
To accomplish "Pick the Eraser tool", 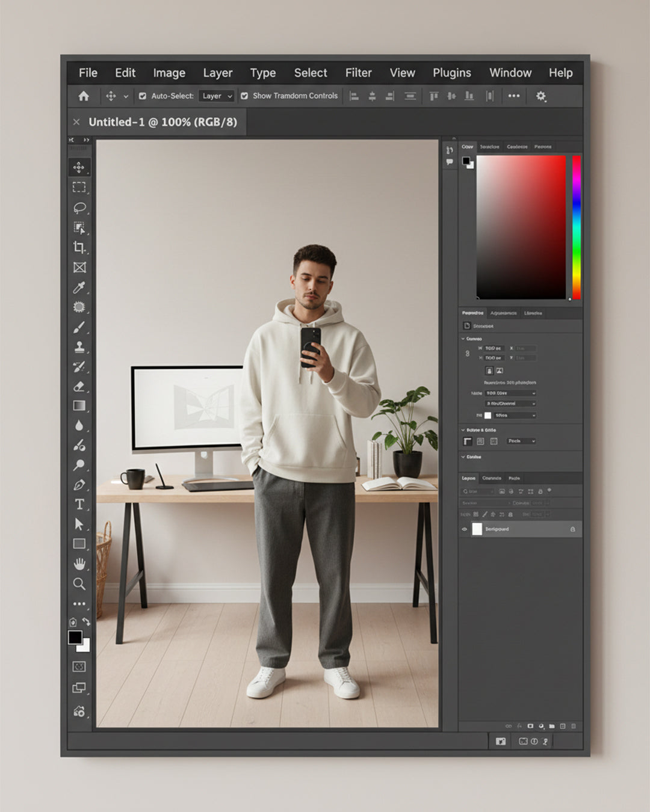I will pos(79,386).
